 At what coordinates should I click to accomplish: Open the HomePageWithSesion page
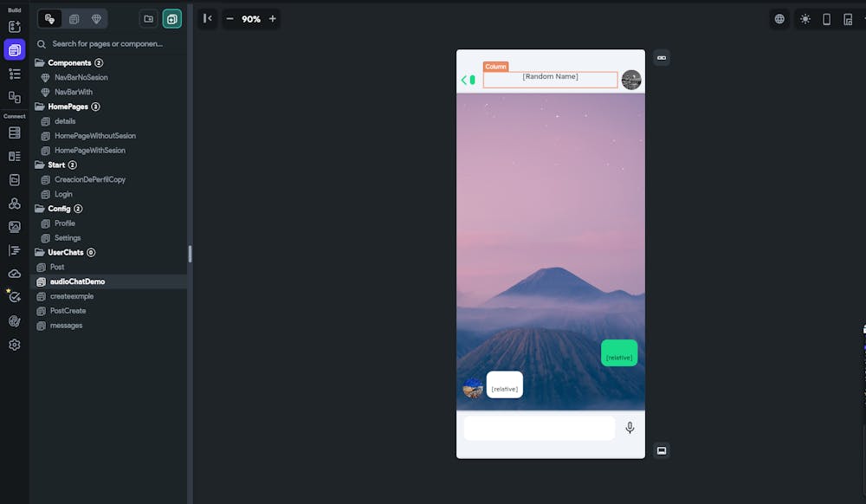click(x=89, y=150)
